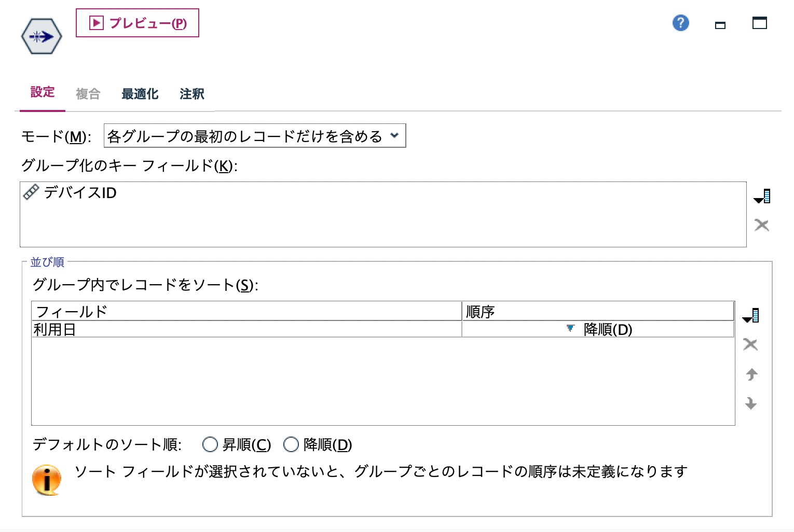Remove デバイスID using the X icon
Image resolution: width=794 pixels, height=532 pixels.
[762, 225]
